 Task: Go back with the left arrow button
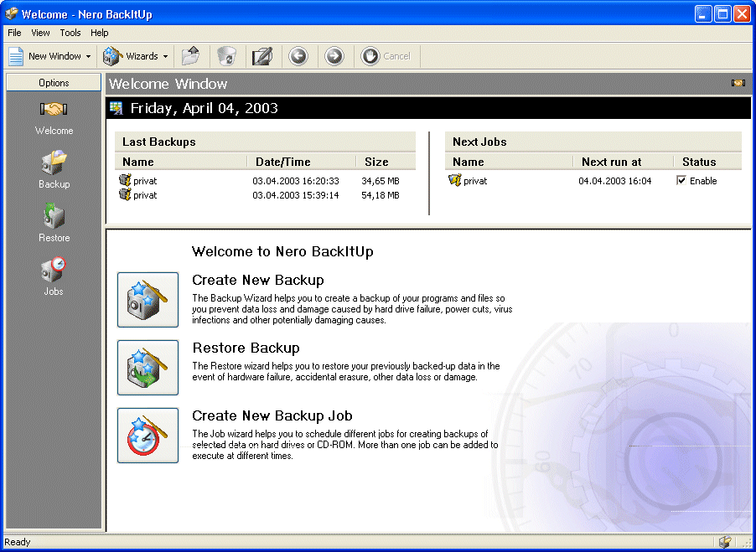point(298,56)
